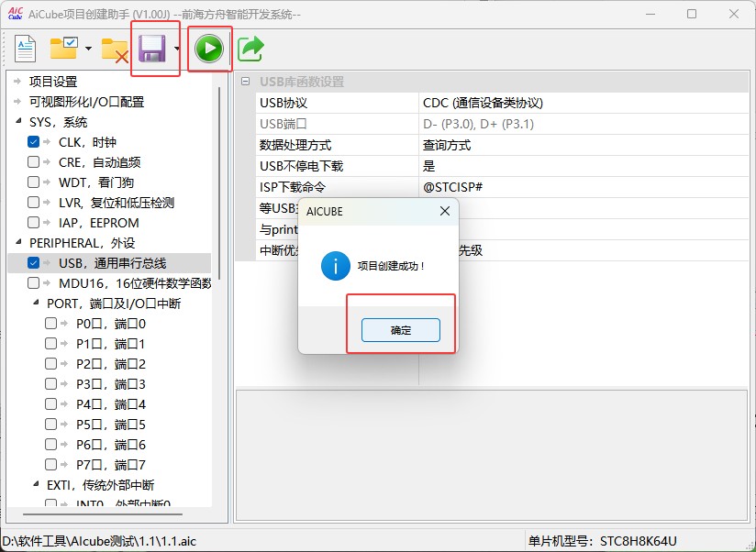
Task: Click the ISP下载命令 @STCISP# field
Action: click(x=584, y=187)
